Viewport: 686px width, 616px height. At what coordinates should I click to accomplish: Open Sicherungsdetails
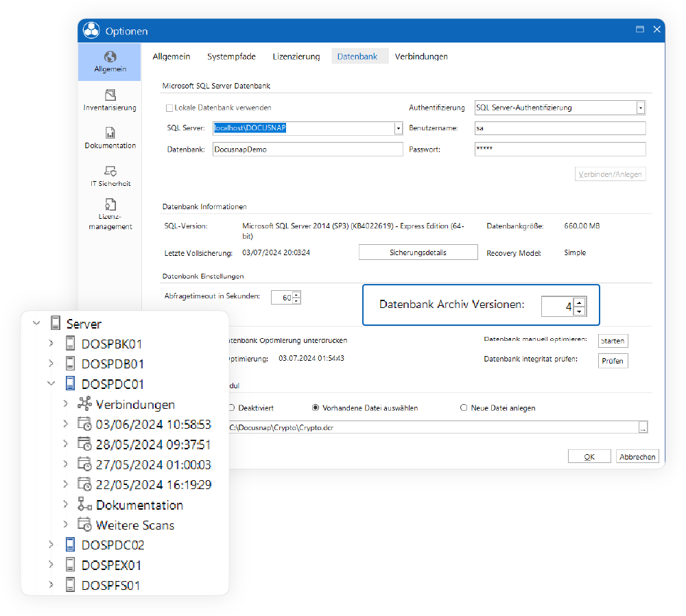click(418, 252)
